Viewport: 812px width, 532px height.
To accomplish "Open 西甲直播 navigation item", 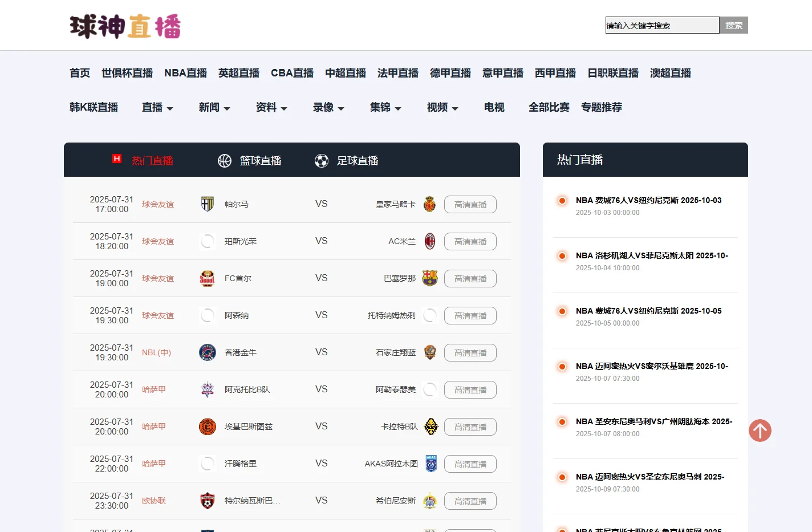I will (555, 73).
